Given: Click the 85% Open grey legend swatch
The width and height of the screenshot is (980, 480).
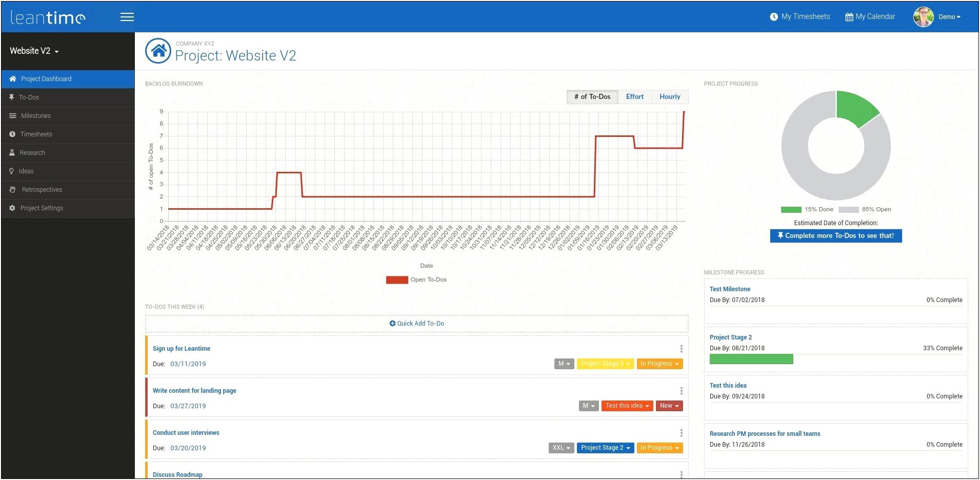Looking at the screenshot, I should 848,210.
